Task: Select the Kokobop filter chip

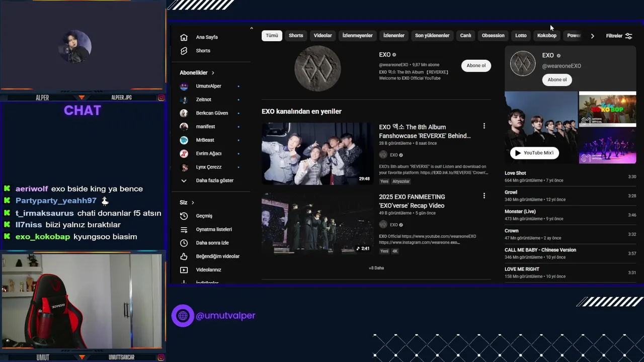Action: [x=547, y=36]
